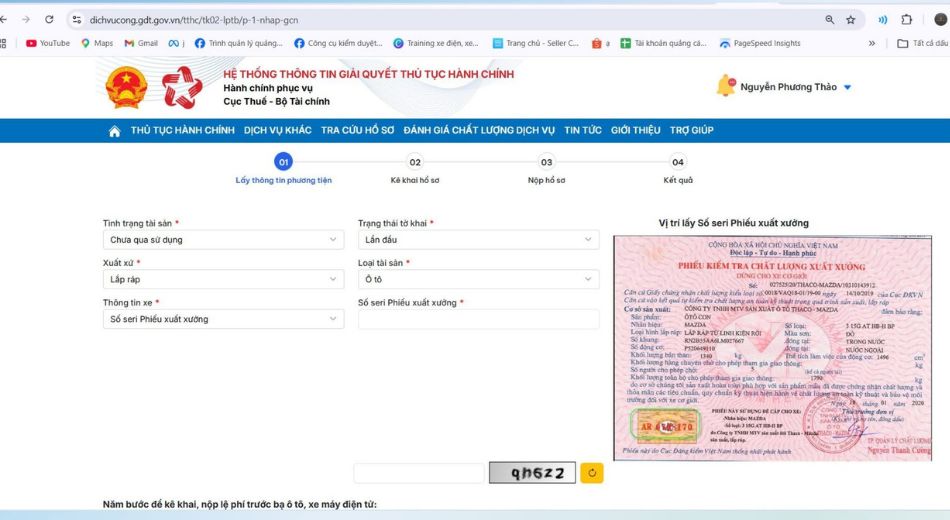
Task: Open the Xuất xứ dropdown
Action: [x=223, y=279]
